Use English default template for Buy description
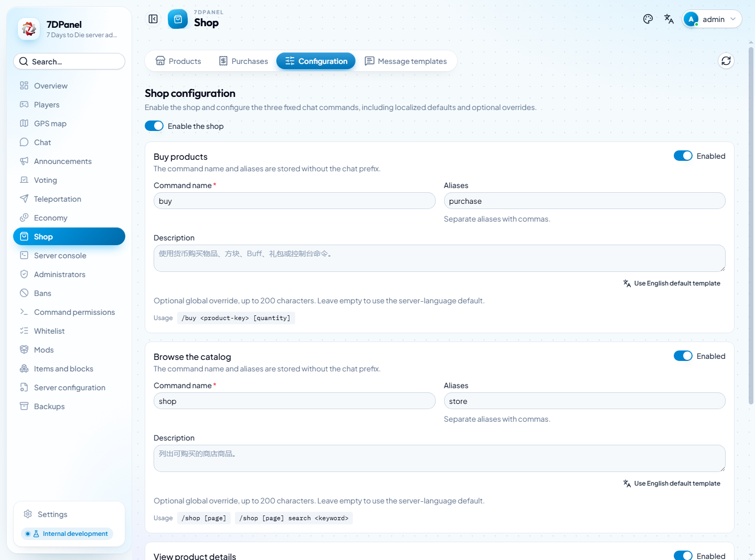The image size is (755, 560). (x=672, y=283)
